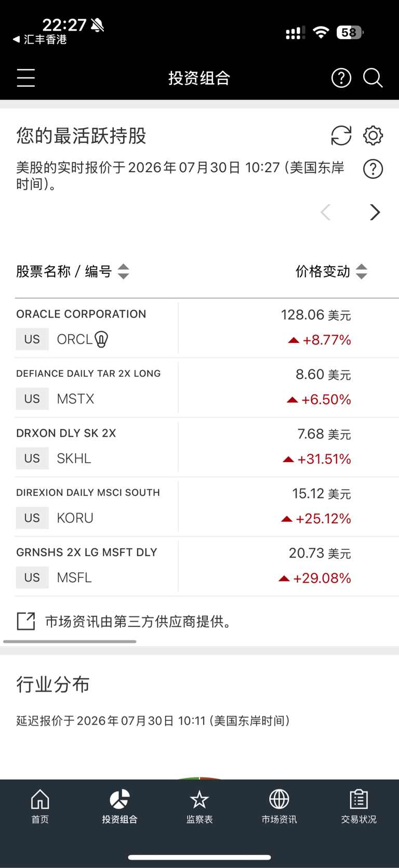Open the search magnifier icon
This screenshot has height=868, width=399.
373,78
